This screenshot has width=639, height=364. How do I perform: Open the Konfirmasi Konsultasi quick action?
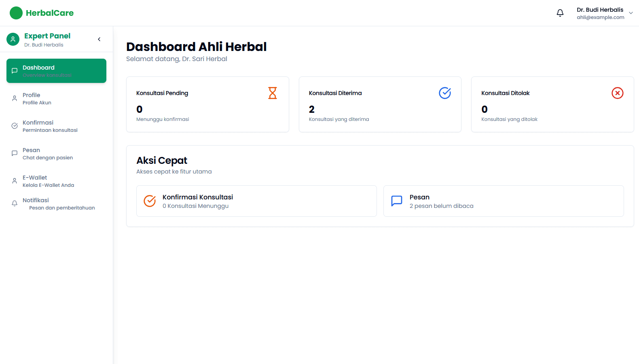click(256, 201)
